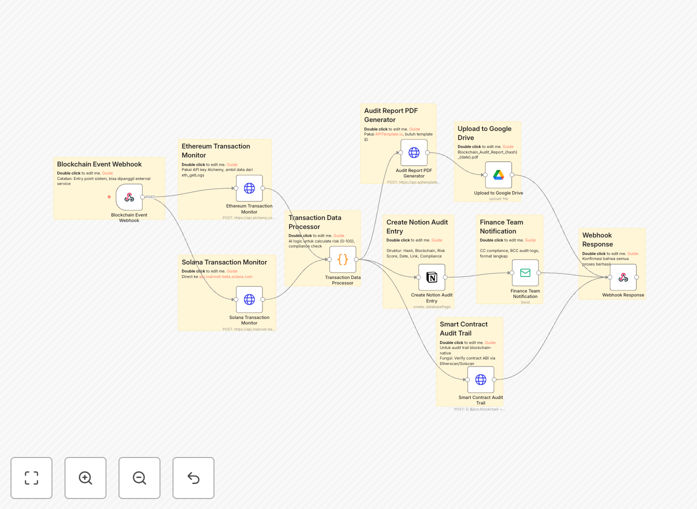This screenshot has width=697, height=509.
Task: Open Guide link in Finance Team Notification note
Action: click(530, 240)
